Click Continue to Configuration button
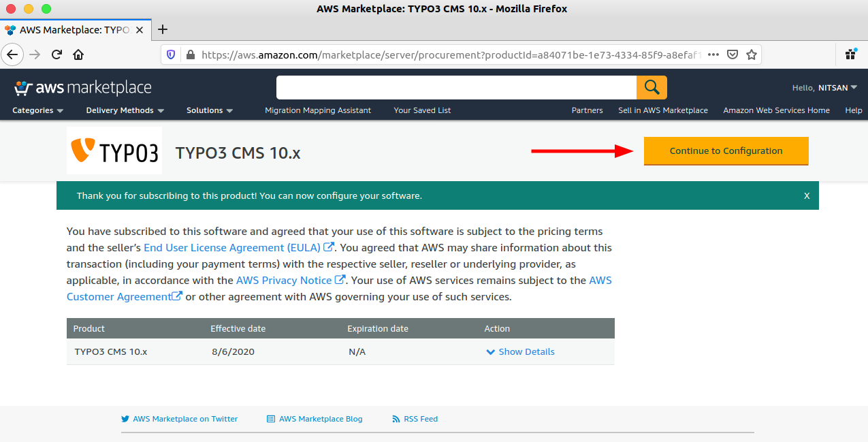 726,151
